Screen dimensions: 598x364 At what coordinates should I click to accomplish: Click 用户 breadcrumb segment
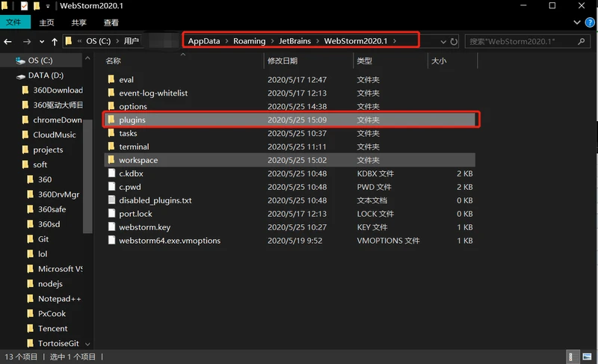(x=132, y=41)
